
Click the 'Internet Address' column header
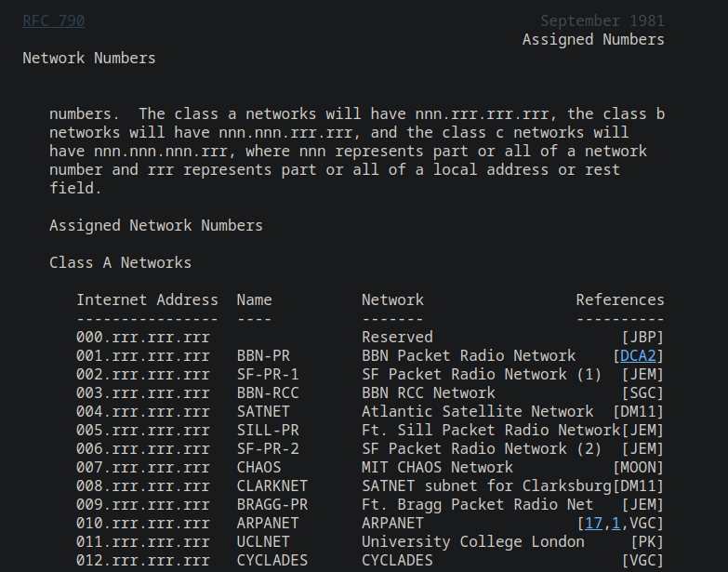(x=147, y=299)
